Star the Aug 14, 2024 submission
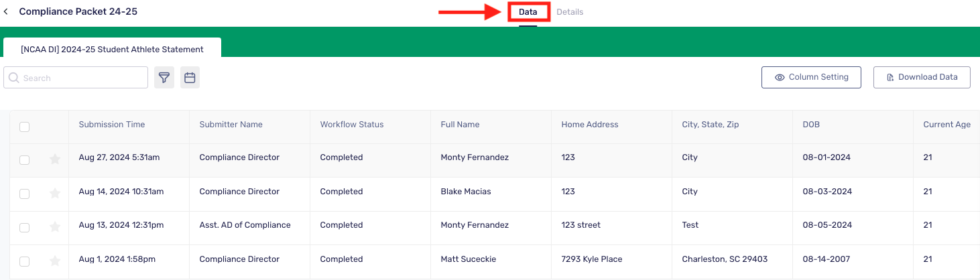 [x=55, y=194]
